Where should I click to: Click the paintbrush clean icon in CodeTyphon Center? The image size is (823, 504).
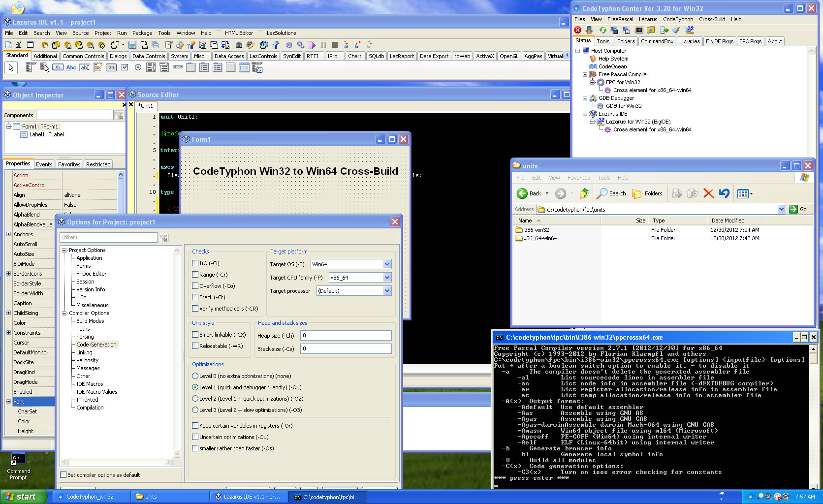coord(676,30)
